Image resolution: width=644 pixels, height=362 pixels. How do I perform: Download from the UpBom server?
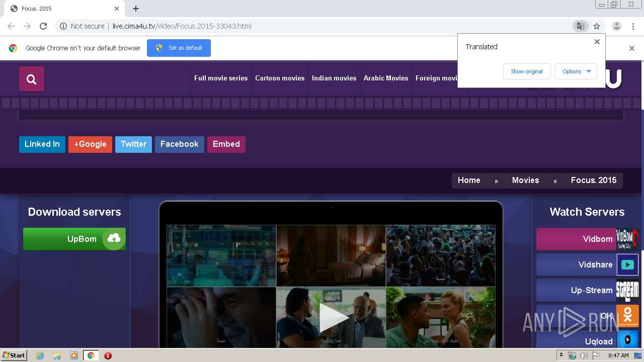click(x=74, y=239)
